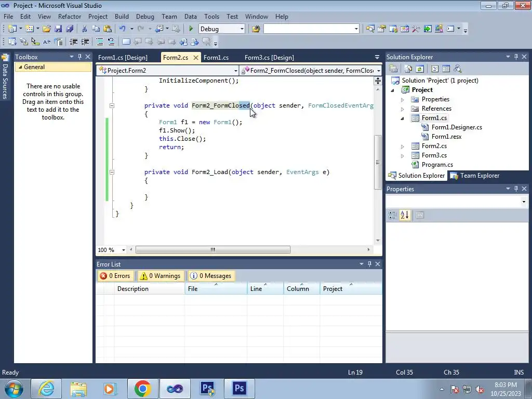Click the Copy toolbar icon
Screen dimensions: 532x399
pyautogui.click(x=96, y=29)
